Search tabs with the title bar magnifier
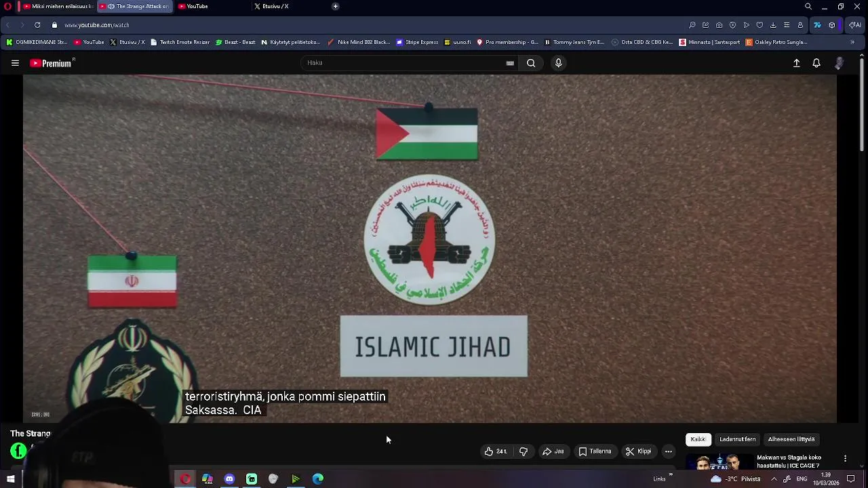Screen dimensions: 868x488 pos(808,7)
